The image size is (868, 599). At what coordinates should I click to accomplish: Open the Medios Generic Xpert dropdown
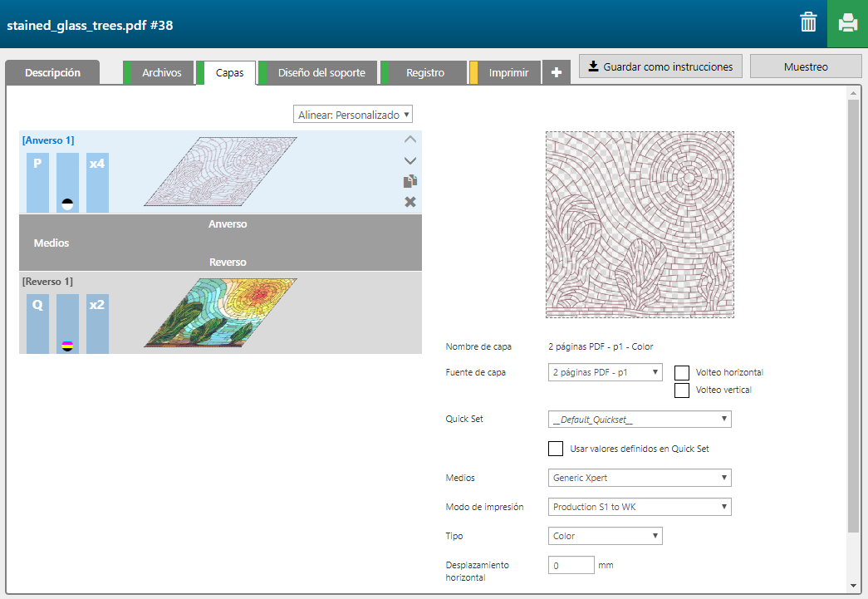(640, 478)
